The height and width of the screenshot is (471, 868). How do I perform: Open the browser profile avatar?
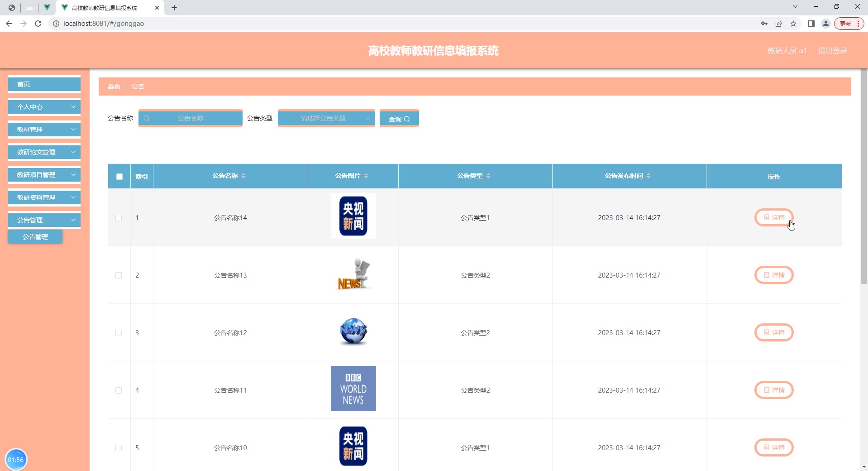pos(826,24)
